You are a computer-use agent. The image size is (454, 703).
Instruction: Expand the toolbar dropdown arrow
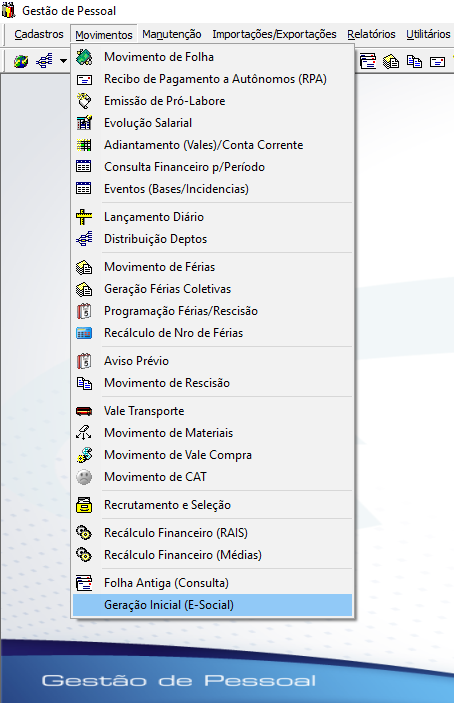63,61
